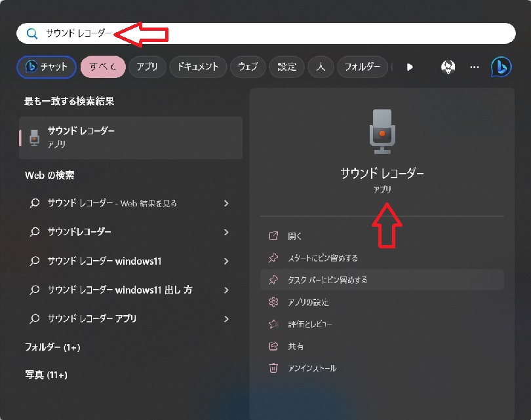Viewport: 531px width, 420px height.
Task: Click the pin icon beside スタートにピン留めする
Action: pyautogui.click(x=273, y=258)
